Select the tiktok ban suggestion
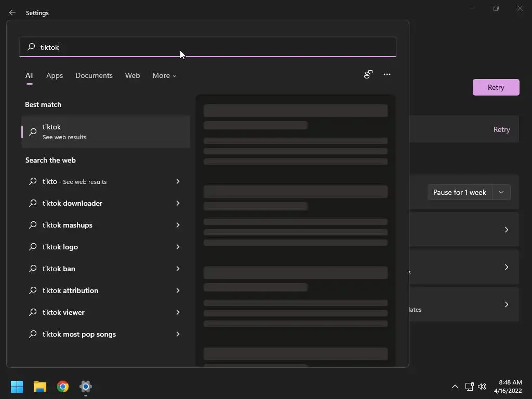532x399 pixels. [105, 269]
